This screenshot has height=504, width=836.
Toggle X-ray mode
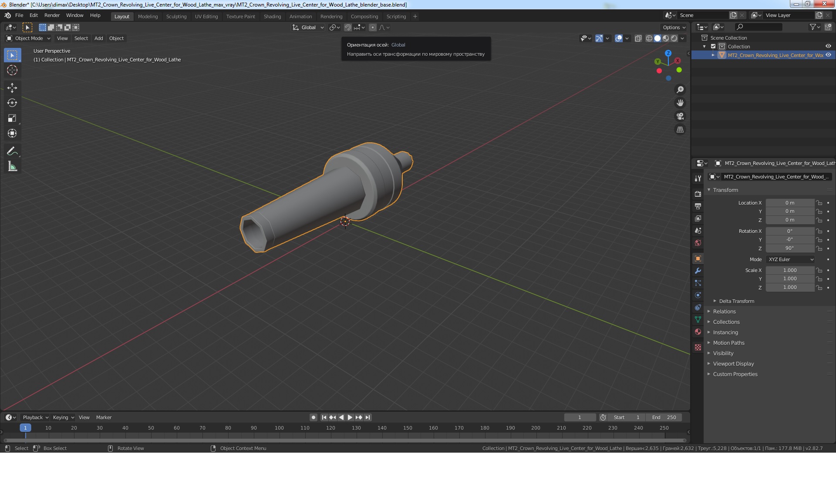point(638,38)
